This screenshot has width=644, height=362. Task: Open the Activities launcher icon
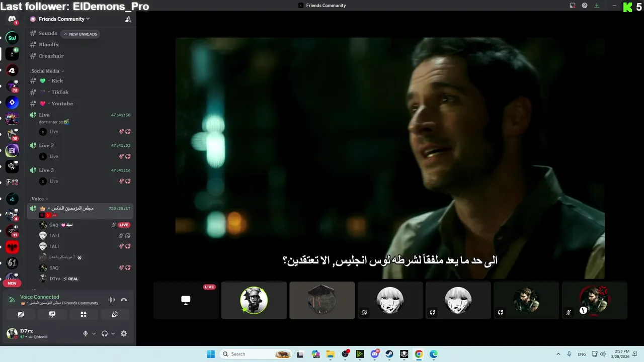tap(84, 314)
